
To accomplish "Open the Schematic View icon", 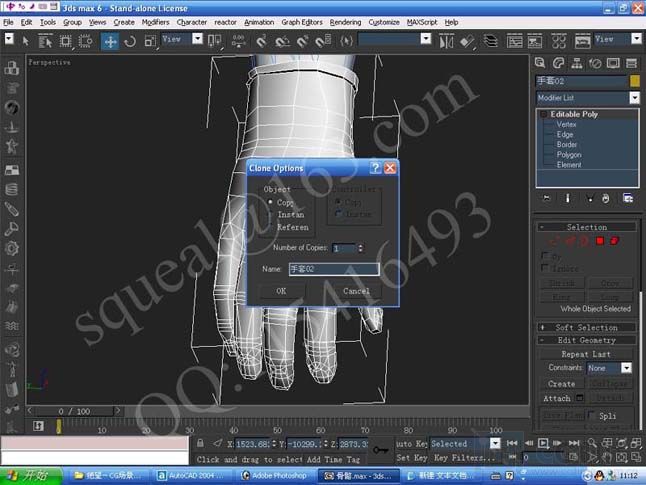I will tap(535, 41).
